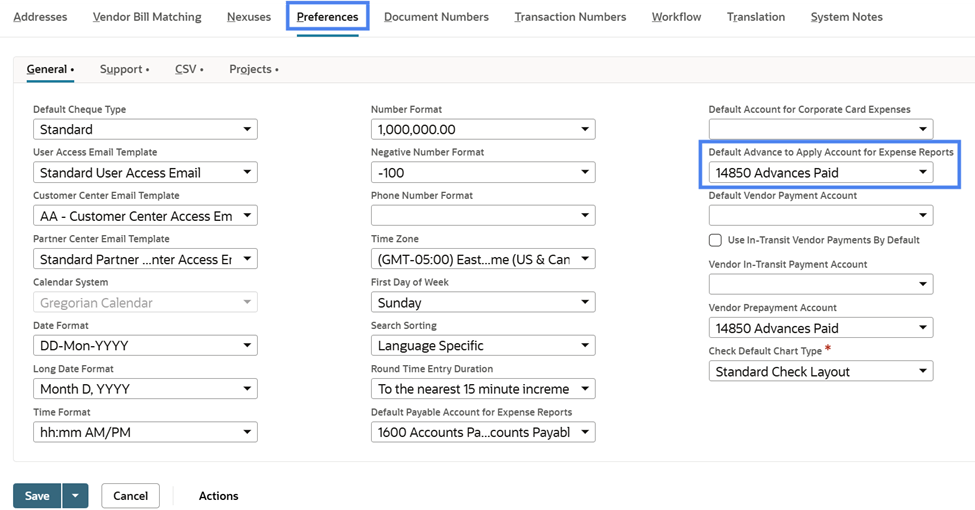Enable Use In-Transit Vendor Payments By Default

(715, 240)
